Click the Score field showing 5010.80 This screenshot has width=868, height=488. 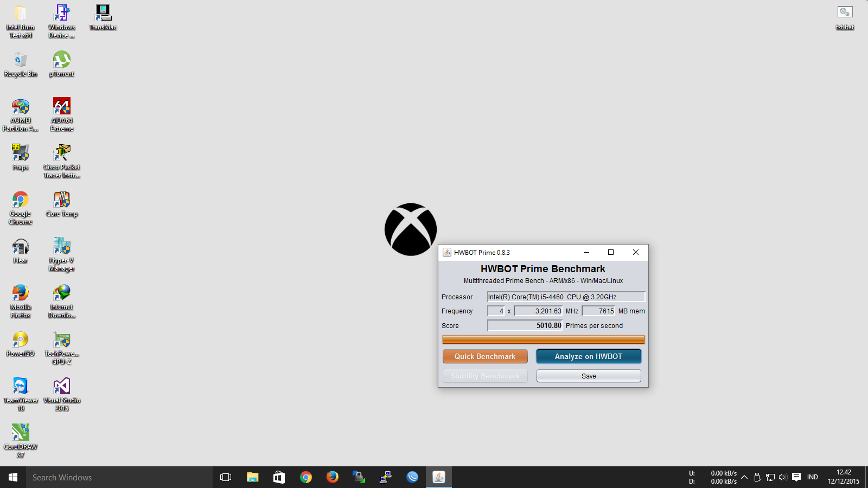tap(525, 325)
